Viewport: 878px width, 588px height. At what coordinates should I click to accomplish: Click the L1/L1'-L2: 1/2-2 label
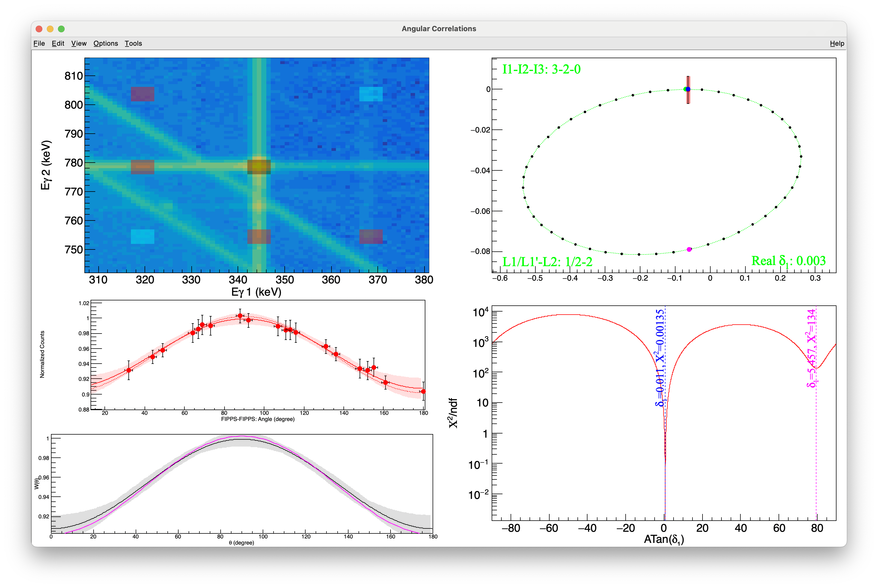tap(547, 262)
